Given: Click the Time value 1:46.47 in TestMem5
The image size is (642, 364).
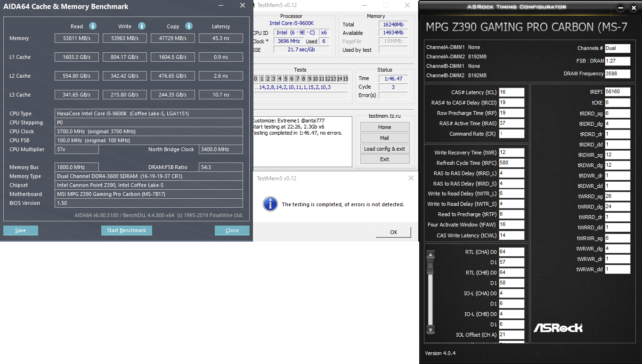Looking at the screenshot, I should click(393, 78).
